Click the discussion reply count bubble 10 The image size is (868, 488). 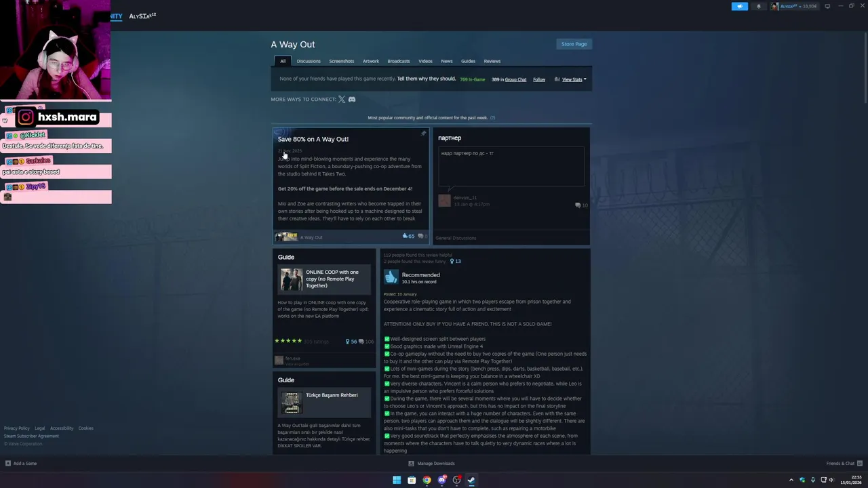pyautogui.click(x=581, y=205)
